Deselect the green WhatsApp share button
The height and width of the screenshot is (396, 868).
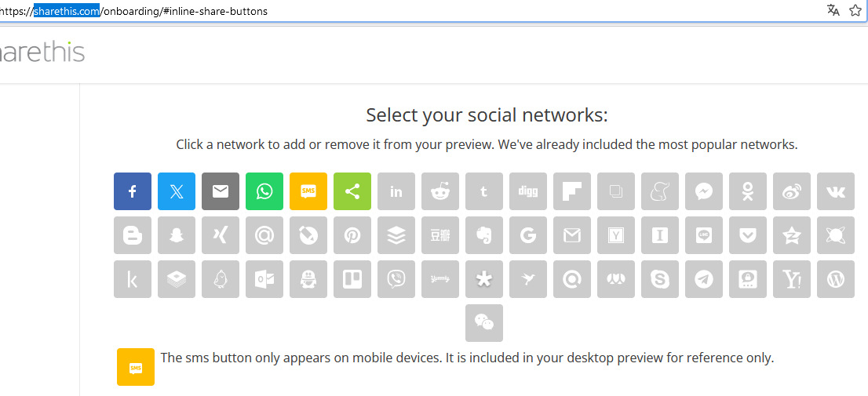pos(264,191)
